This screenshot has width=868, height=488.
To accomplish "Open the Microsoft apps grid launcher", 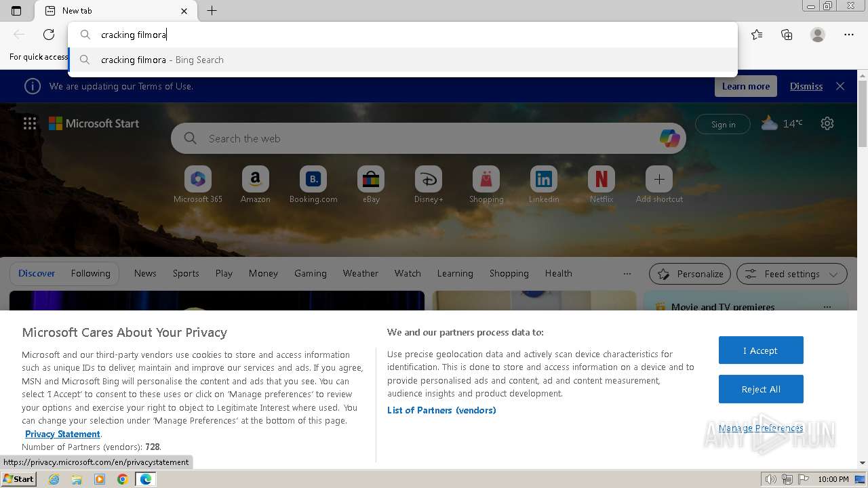I will (30, 123).
